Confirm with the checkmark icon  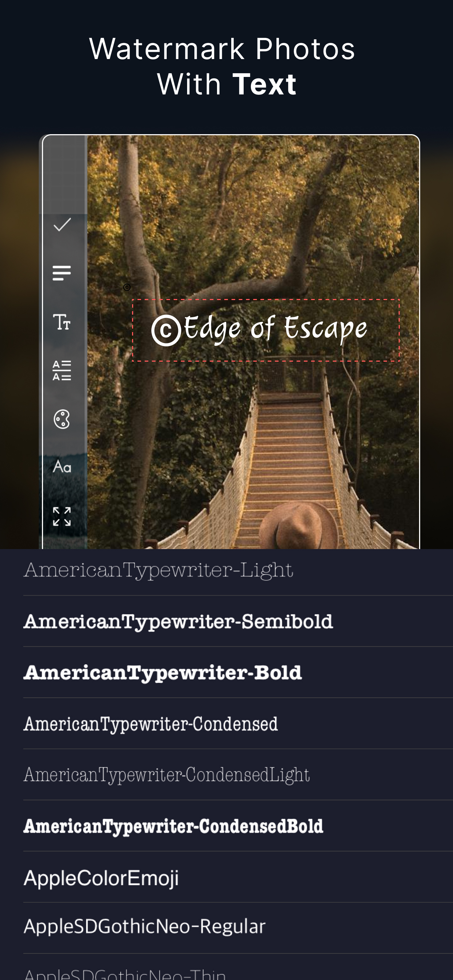(62, 225)
